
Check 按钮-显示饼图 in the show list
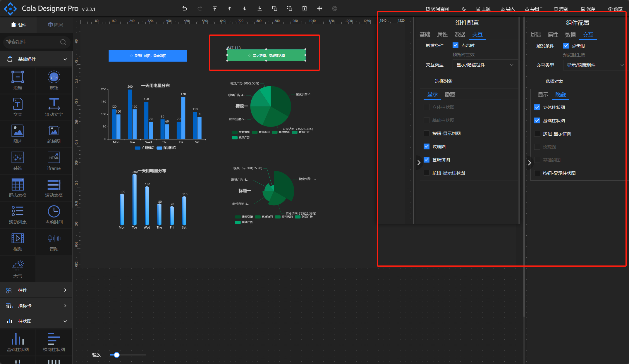[427, 134]
